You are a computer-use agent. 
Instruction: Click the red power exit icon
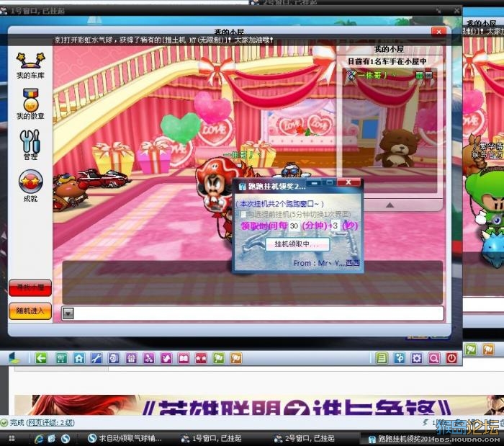[451, 358]
